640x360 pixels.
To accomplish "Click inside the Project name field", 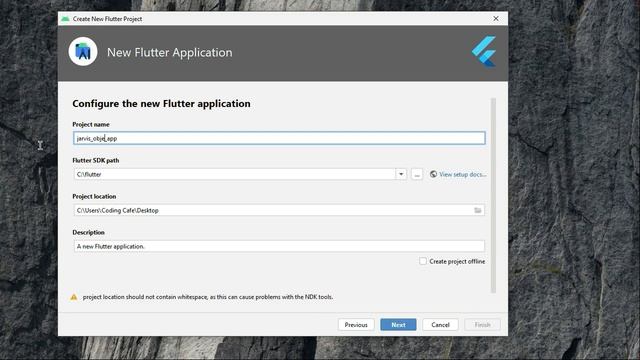I will tap(279, 138).
